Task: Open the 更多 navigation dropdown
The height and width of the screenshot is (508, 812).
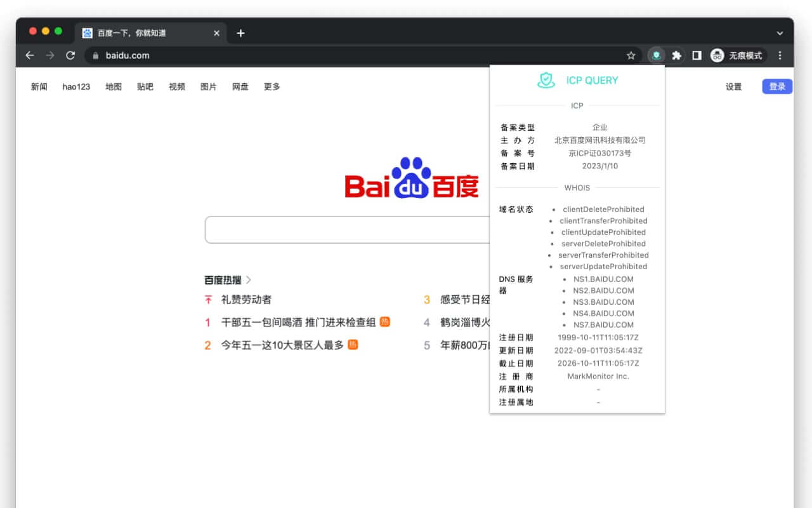Action: [x=272, y=86]
